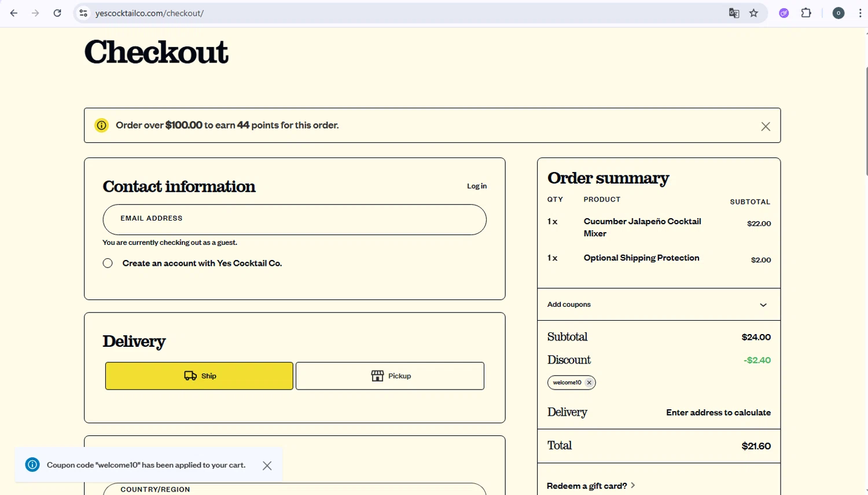
Task: Click the blue info icon in coupon toast
Action: click(32, 464)
